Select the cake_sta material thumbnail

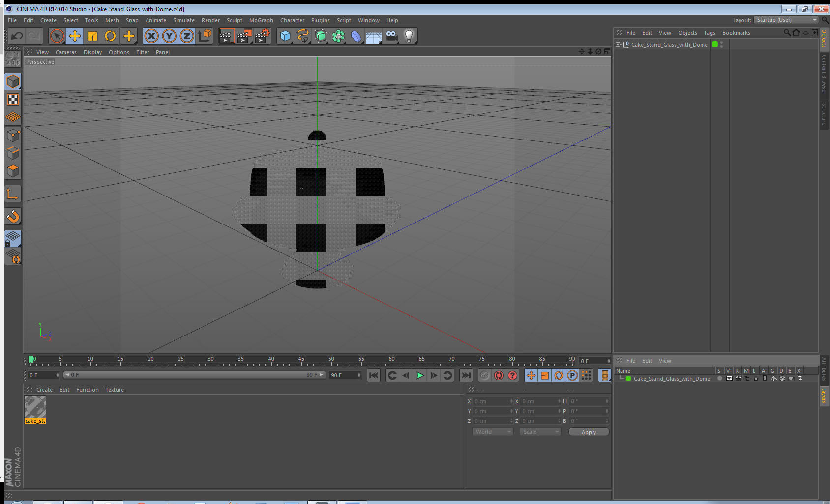point(35,410)
